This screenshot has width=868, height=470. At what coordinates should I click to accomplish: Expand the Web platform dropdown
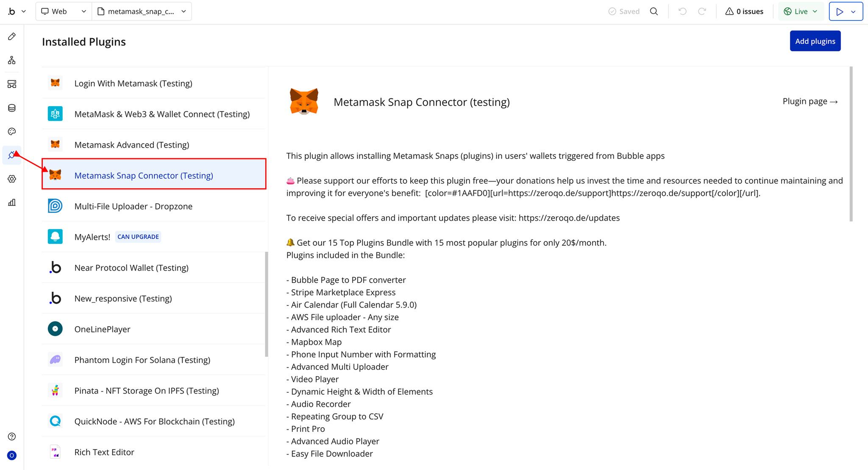64,11
